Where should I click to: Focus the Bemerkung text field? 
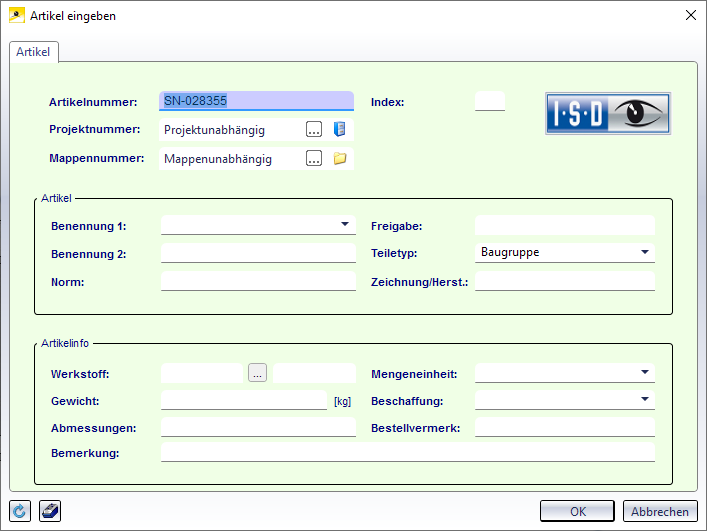(407, 453)
